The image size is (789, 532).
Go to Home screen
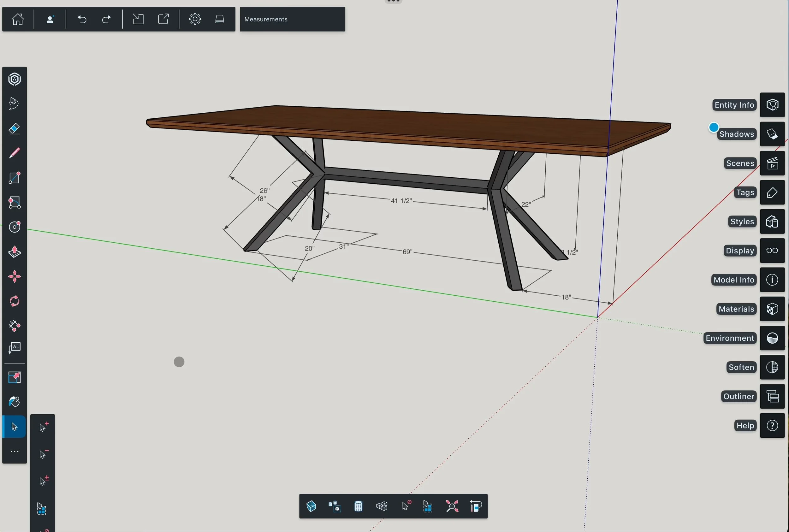[x=18, y=19]
